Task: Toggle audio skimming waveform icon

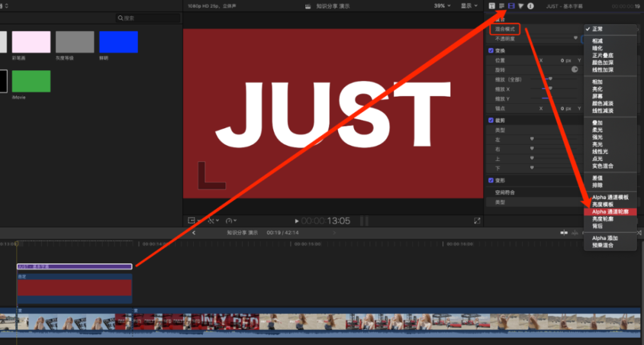Action: tap(575, 232)
